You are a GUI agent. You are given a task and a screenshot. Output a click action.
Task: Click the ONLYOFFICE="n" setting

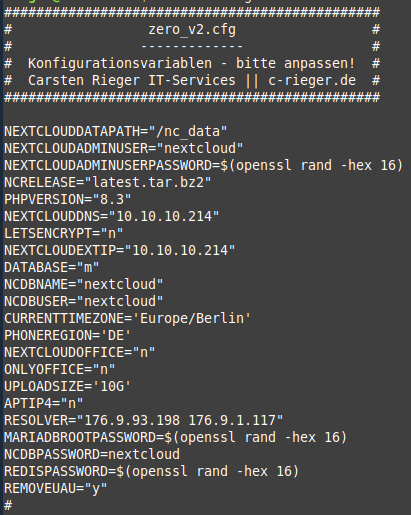[x=60, y=369]
